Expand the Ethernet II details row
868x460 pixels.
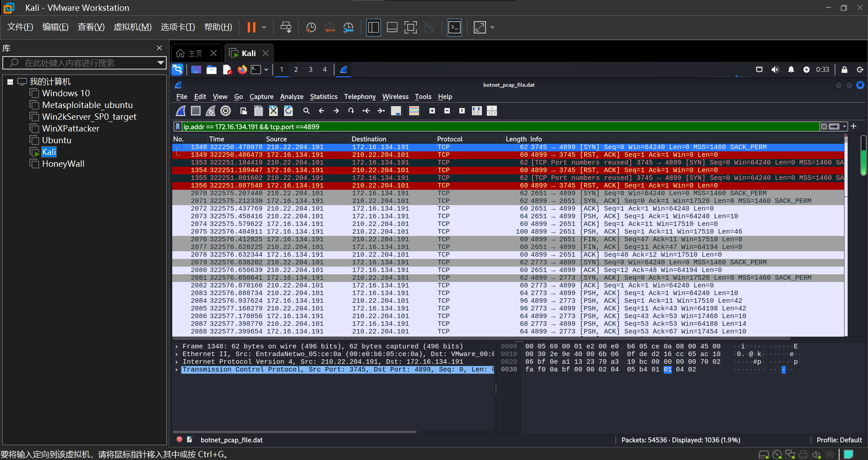(177, 354)
